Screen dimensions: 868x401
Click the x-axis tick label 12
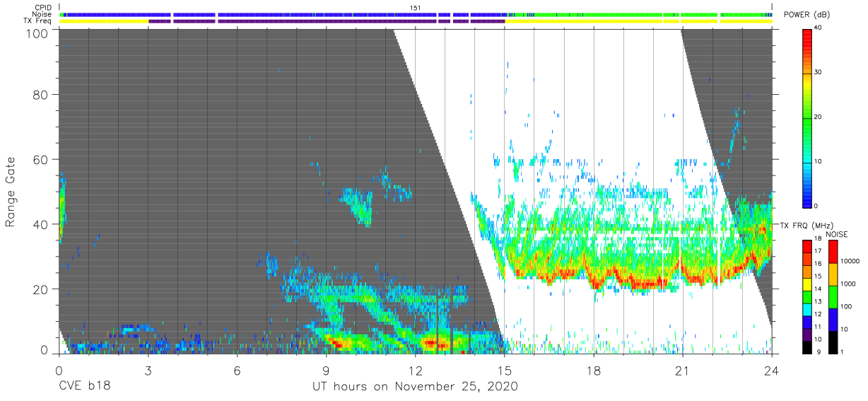pyautogui.click(x=415, y=370)
